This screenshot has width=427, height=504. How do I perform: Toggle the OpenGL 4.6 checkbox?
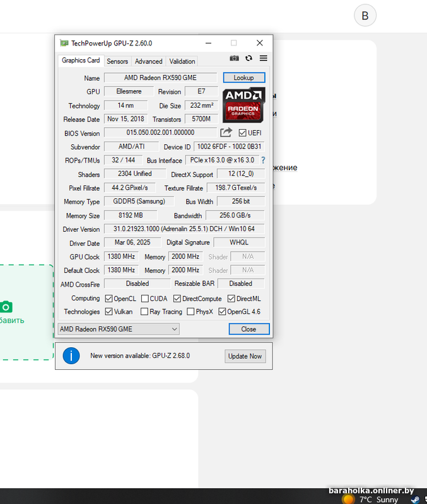point(222,311)
